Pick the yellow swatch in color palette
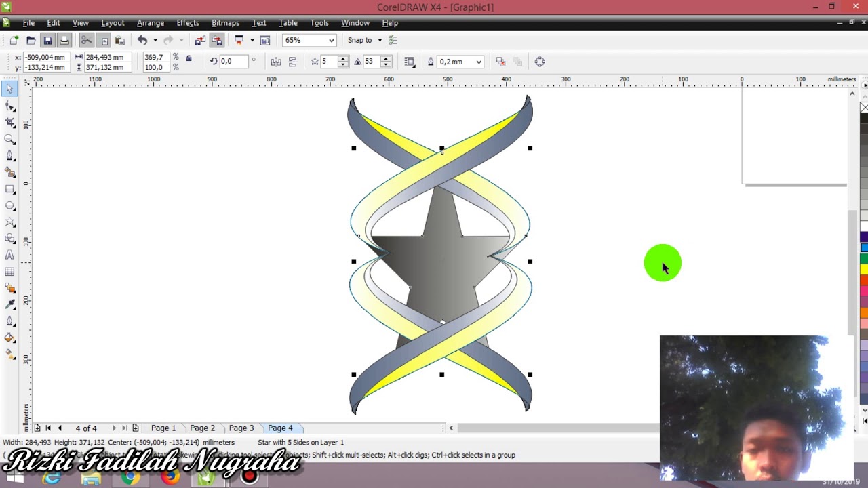This screenshot has height=488, width=868. [863, 270]
